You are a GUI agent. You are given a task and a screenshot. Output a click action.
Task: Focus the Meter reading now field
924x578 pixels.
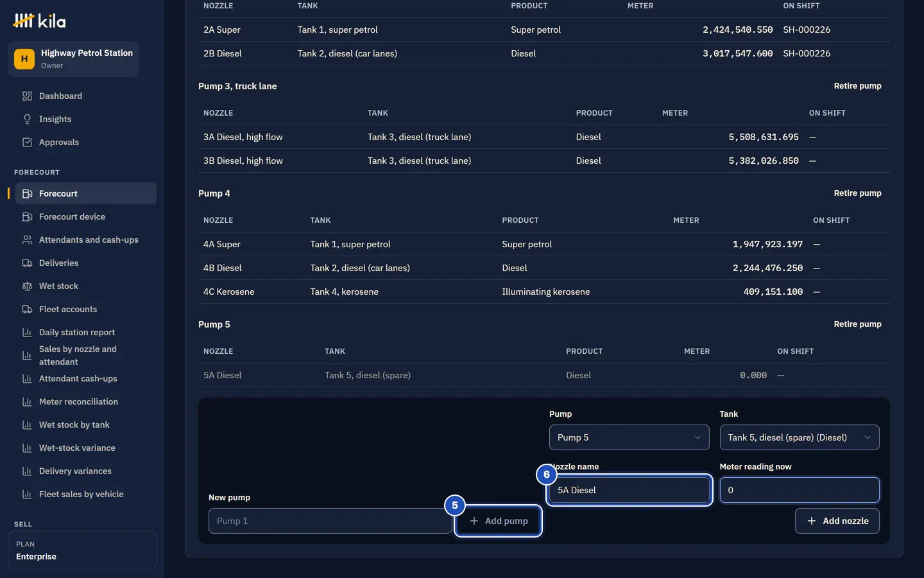point(800,490)
